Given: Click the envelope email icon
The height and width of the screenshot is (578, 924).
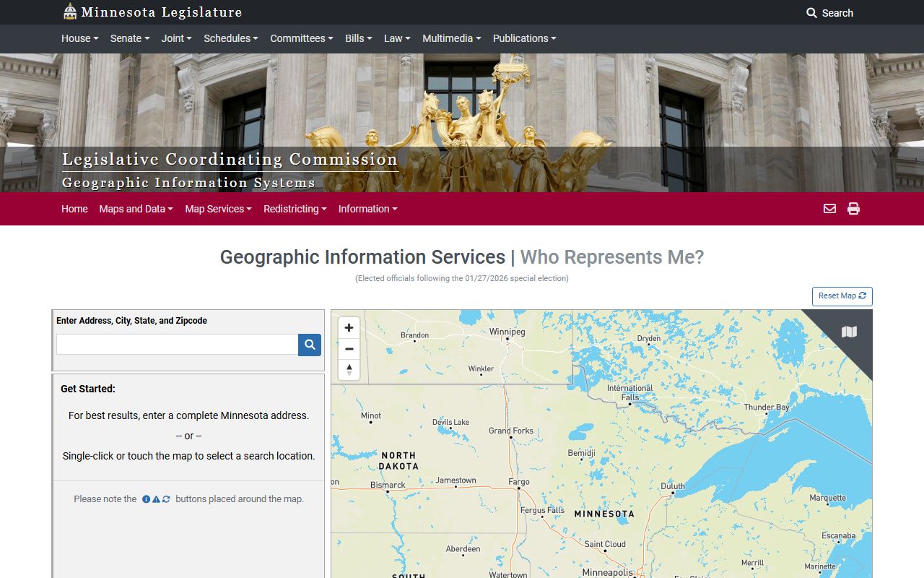Looking at the screenshot, I should click(829, 209).
